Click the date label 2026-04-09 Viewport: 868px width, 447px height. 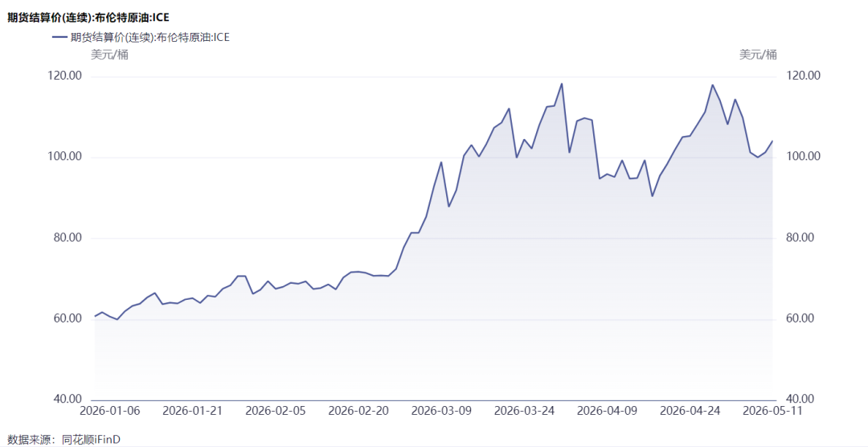point(607,411)
